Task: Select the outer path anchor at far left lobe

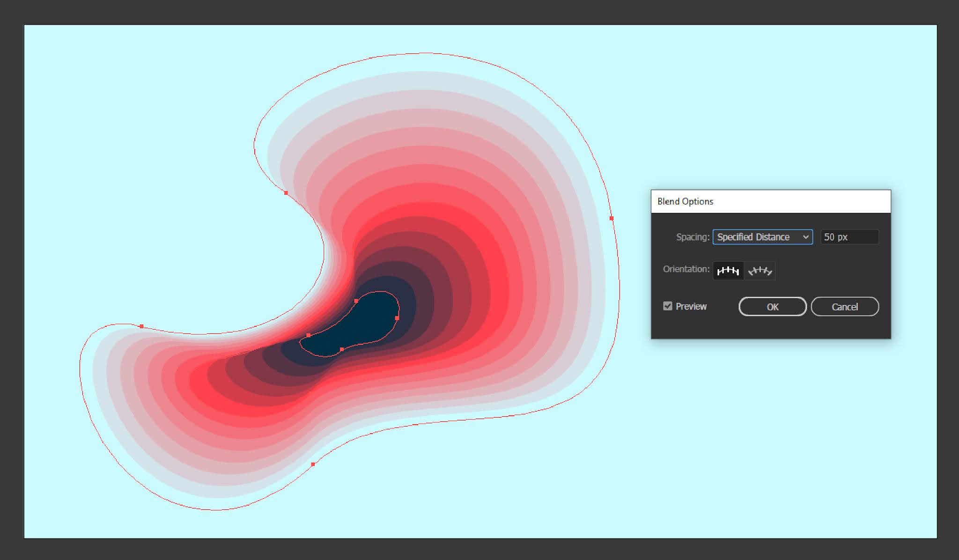Action: point(141,326)
